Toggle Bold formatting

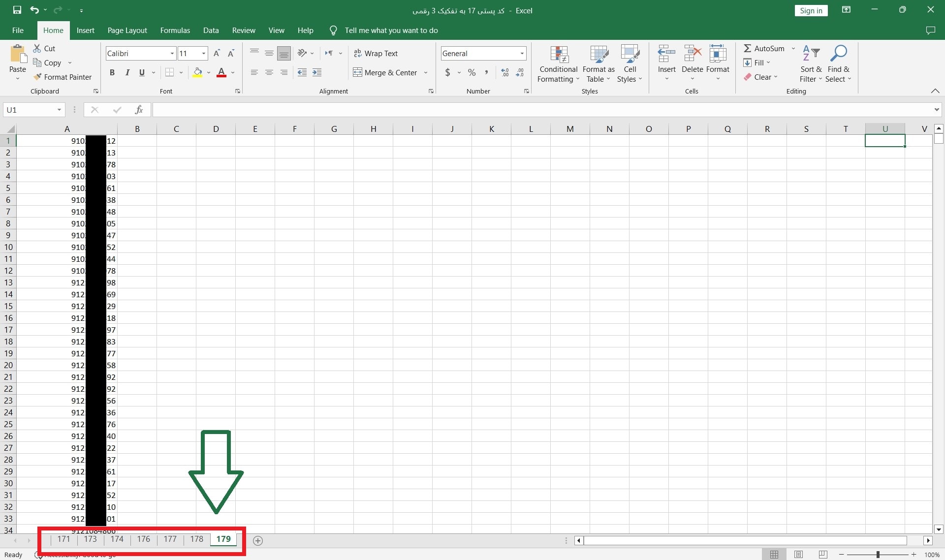click(112, 73)
